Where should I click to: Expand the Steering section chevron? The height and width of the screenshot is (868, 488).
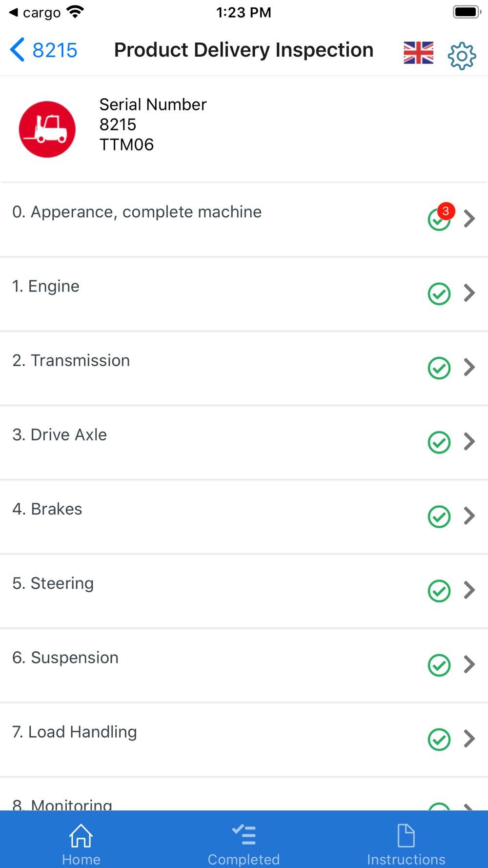(469, 590)
